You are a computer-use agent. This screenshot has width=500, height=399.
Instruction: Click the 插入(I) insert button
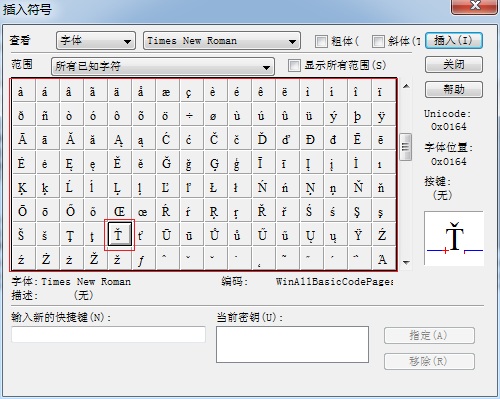454,41
